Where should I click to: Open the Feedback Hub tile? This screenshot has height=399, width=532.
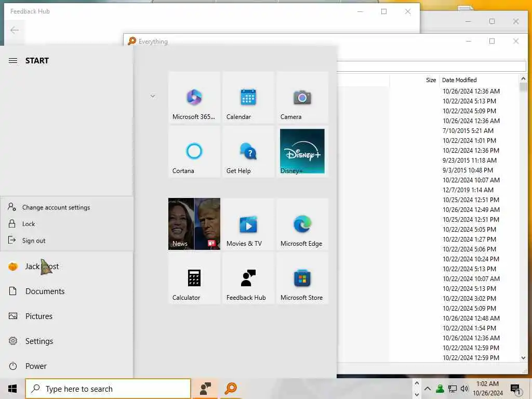click(x=248, y=278)
